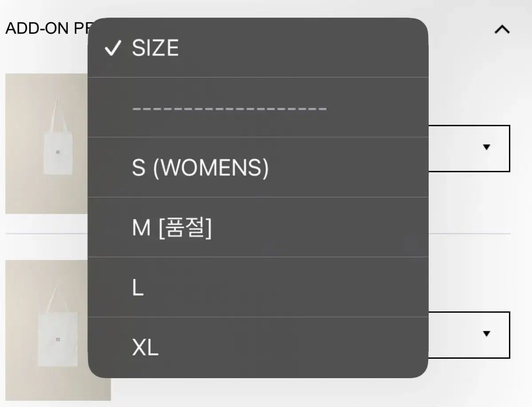Image resolution: width=532 pixels, height=407 pixels.
Task: Open the upper product's dropdown arrow
Action: pyautogui.click(x=486, y=147)
